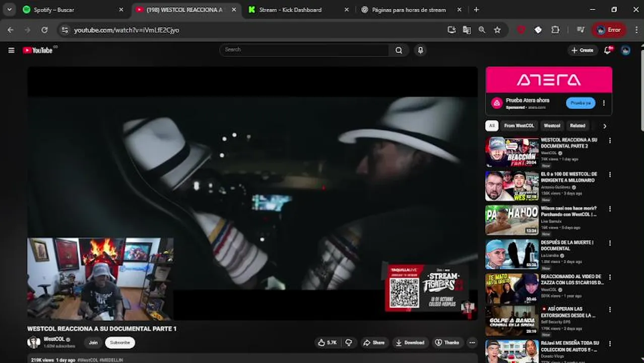Open the extensions puzzle icon
Screen dimensions: 644x363
coord(555,30)
